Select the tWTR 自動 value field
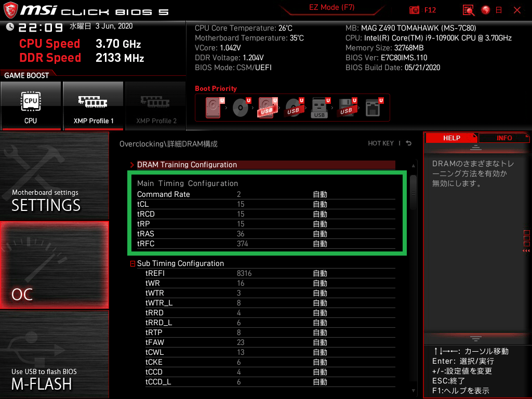Viewport: 532px width, 399px height. coord(320,293)
